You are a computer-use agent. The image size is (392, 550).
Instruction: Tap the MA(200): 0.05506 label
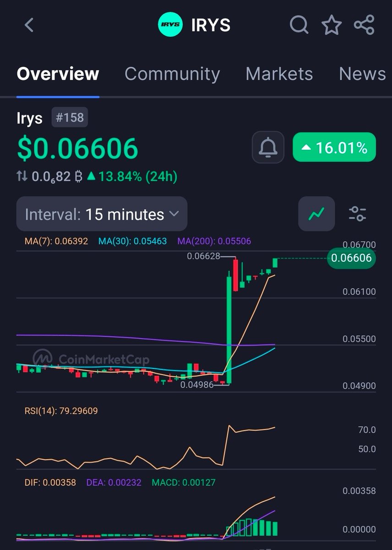(x=214, y=241)
